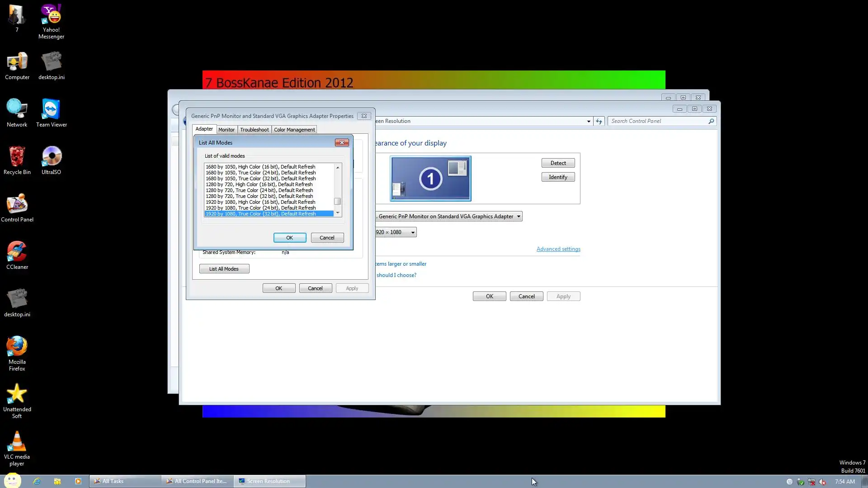868x488 pixels.
Task: Open the Advanced settings link
Action: (x=558, y=249)
